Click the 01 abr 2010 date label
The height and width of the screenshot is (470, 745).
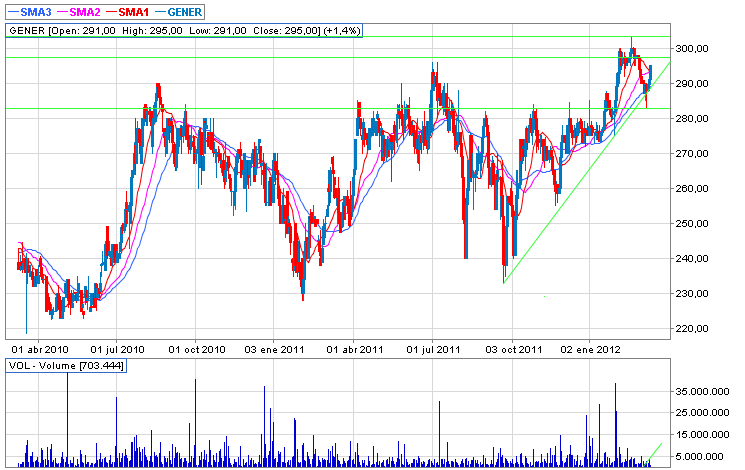(40, 350)
